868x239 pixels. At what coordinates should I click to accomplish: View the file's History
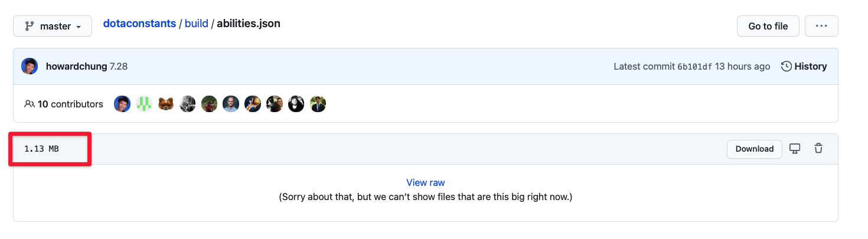(x=804, y=67)
